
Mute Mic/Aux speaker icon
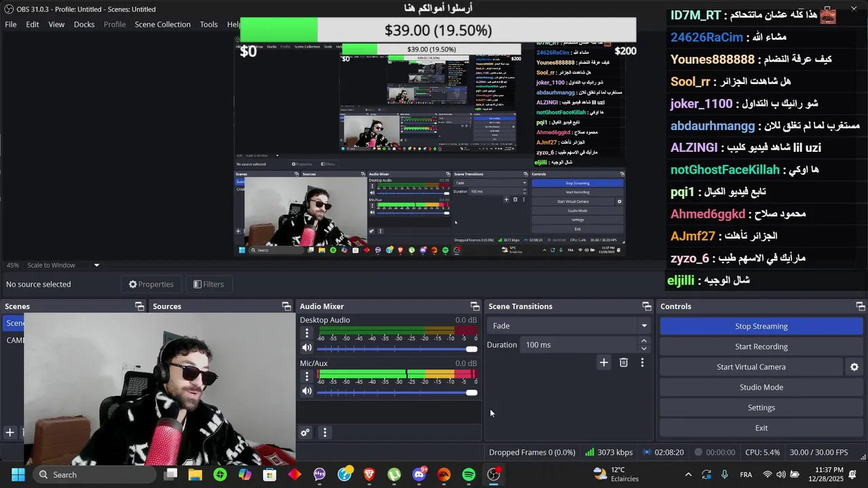tap(307, 391)
